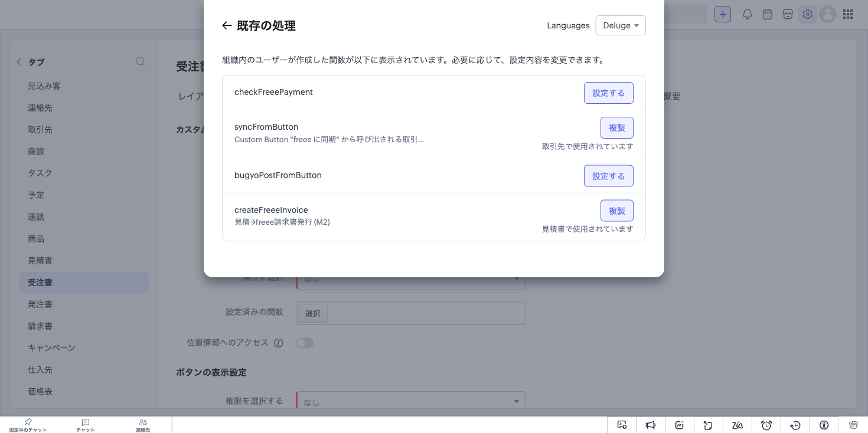Select the checkFreeePayment function name
This screenshot has height=433, width=868.
tap(273, 92)
